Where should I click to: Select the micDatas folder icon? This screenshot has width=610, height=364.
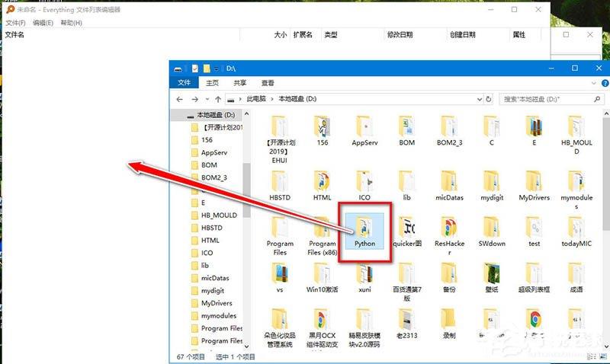(449, 181)
